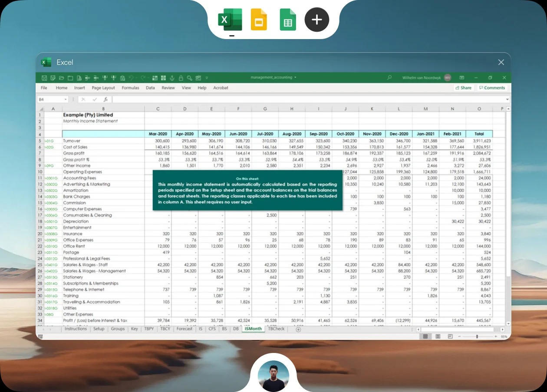
Task: Click the Open folder icon in quick access toolbar
Action: (61, 78)
